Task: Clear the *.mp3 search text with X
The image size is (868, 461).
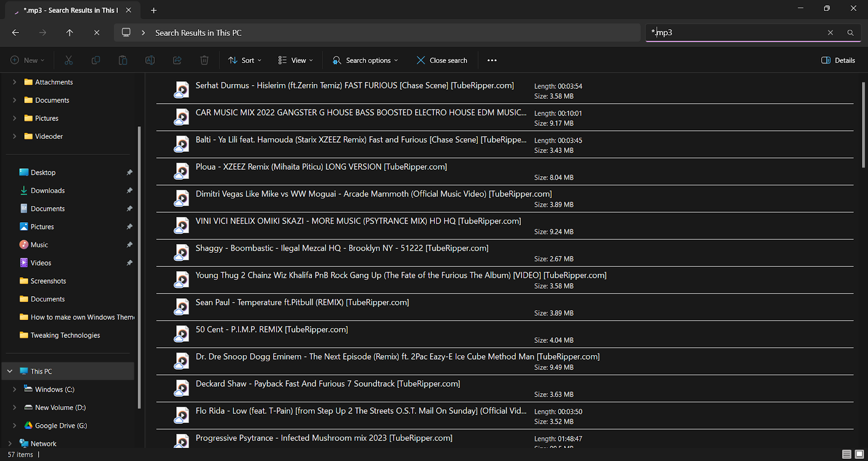Action: [x=830, y=33]
